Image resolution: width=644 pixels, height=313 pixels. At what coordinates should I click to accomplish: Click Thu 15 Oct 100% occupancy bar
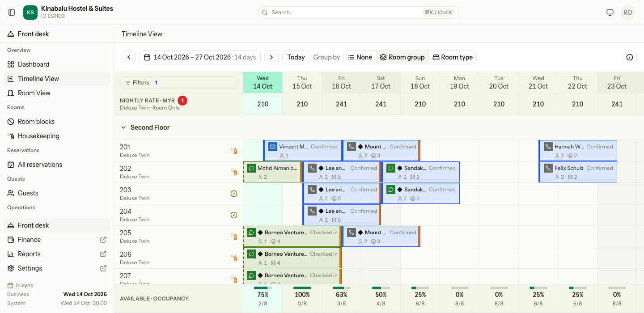[x=302, y=288]
